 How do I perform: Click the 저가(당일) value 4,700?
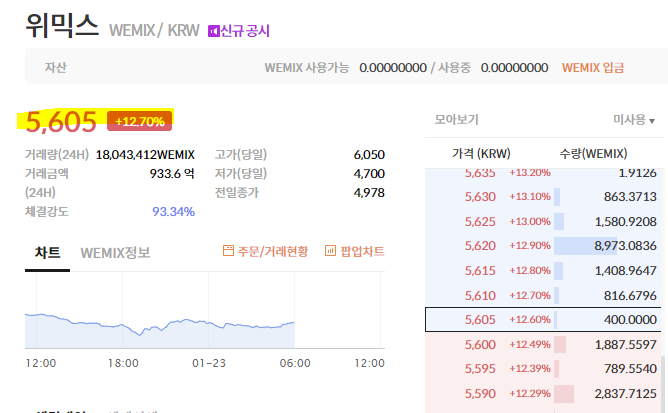(x=369, y=174)
